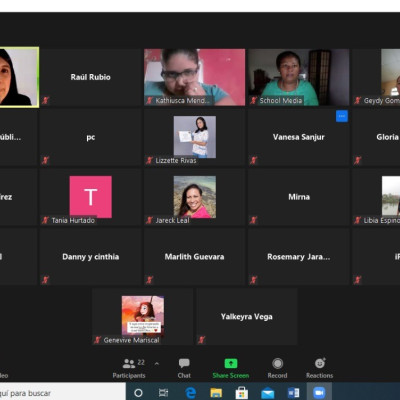Viewport: 400px width, 400px height.
Task: Expand the arrow next to Participants
Action: [x=157, y=364]
